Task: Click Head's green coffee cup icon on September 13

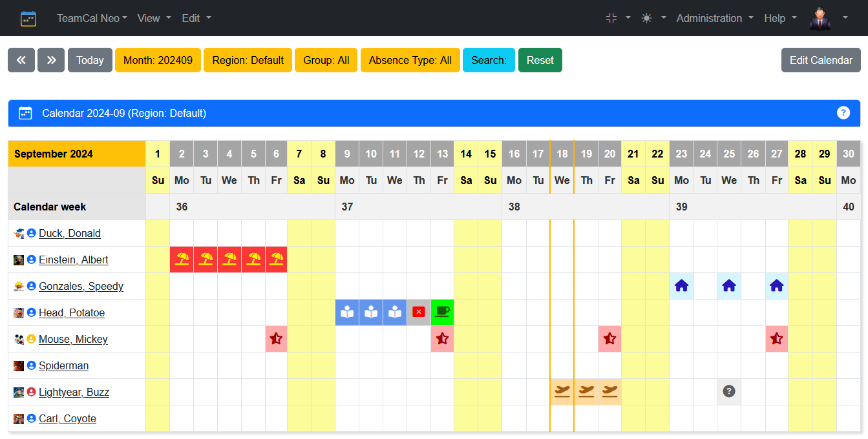Action: point(442,312)
